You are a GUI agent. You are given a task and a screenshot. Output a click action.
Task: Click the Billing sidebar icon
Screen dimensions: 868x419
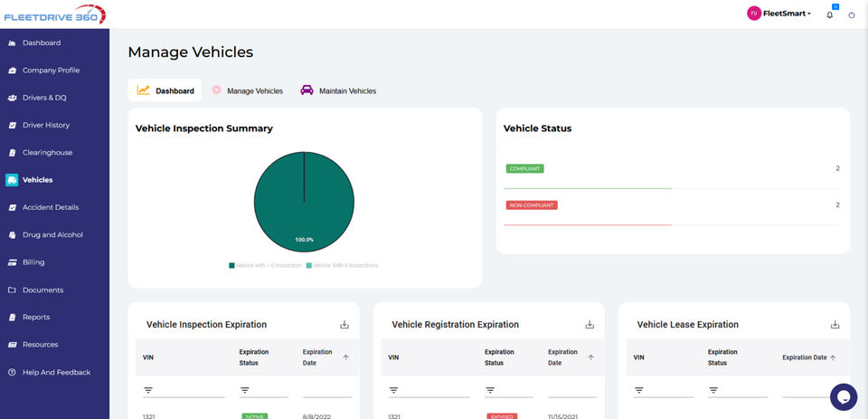pos(12,262)
